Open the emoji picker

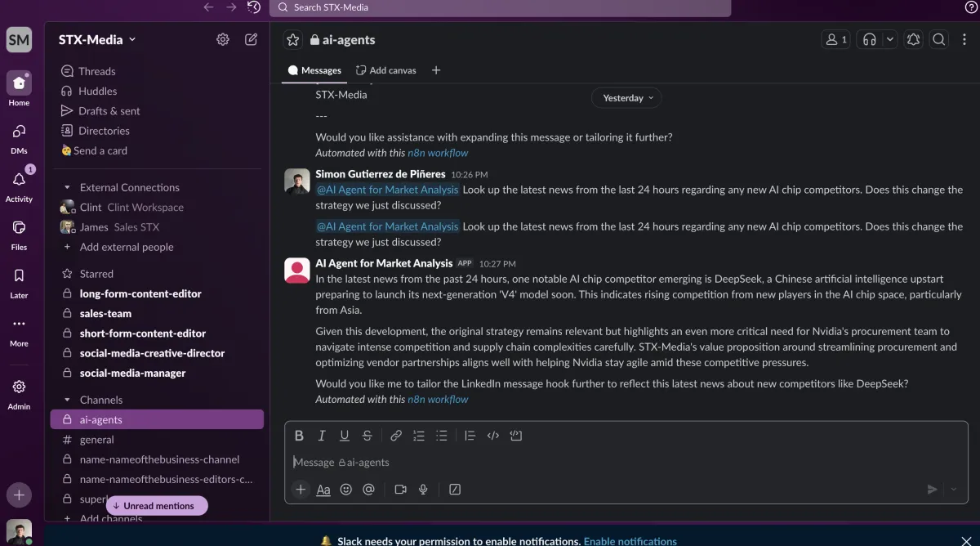point(346,490)
